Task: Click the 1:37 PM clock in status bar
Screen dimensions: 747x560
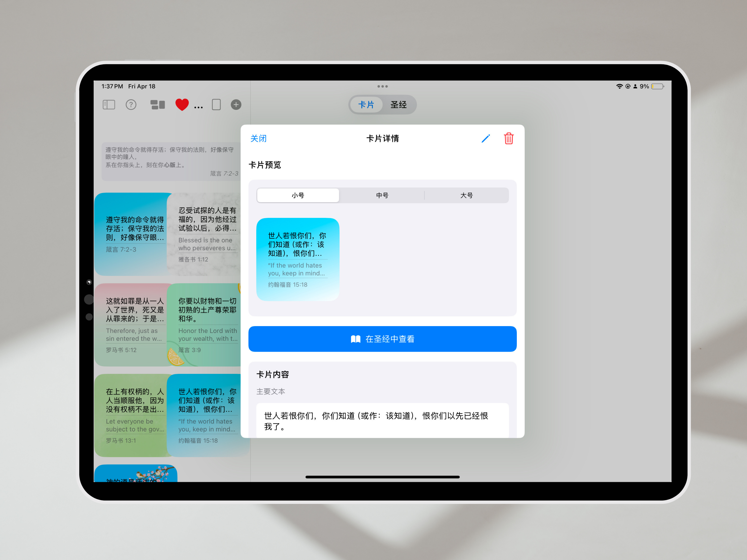Action: (112, 86)
